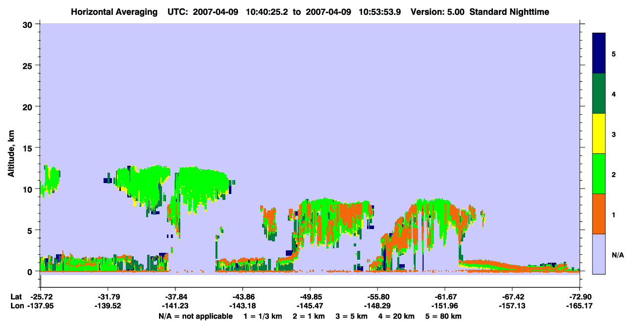
Task: Click the longitude value -151.96
Action: click(x=444, y=306)
